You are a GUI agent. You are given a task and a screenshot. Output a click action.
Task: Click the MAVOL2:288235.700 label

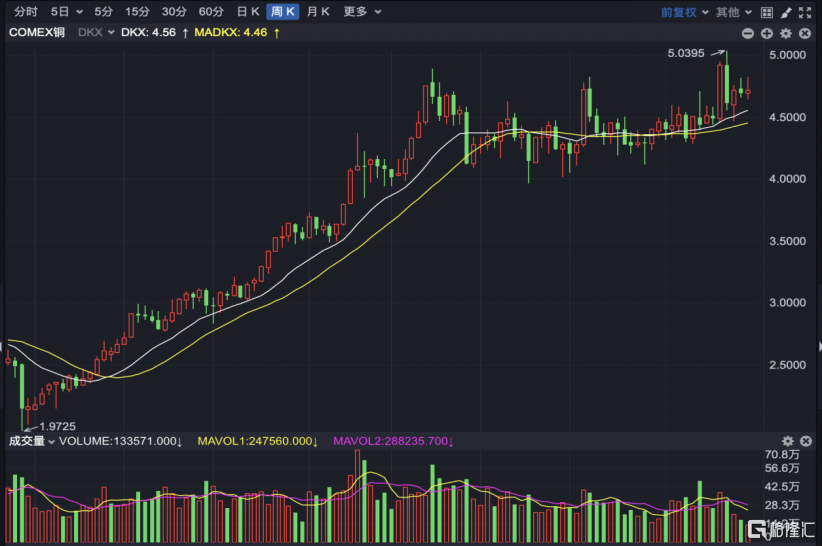(x=391, y=441)
